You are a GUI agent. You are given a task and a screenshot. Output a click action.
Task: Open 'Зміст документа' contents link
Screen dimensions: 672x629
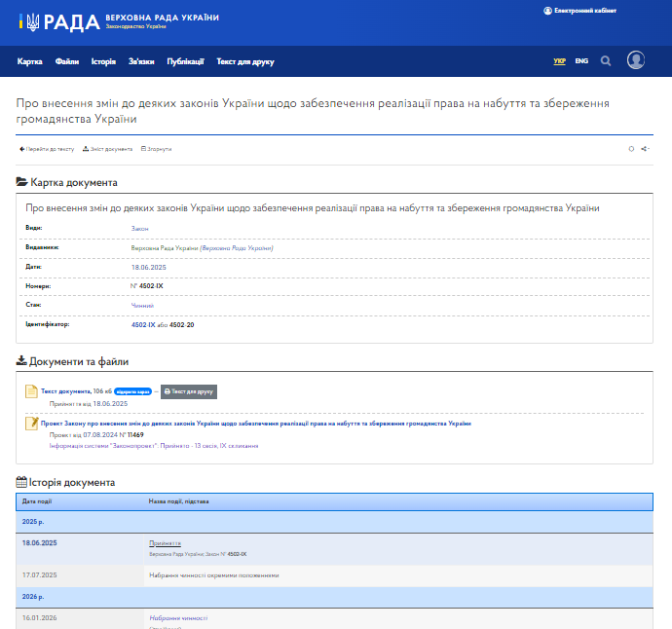(107, 149)
